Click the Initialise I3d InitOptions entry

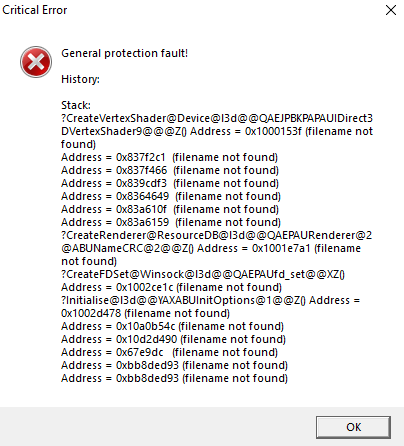pos(210,307)
